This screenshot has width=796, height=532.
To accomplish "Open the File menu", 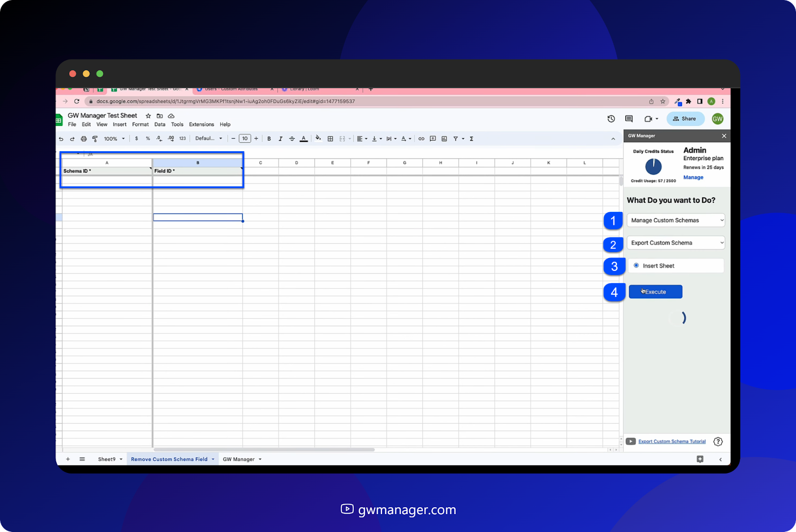I will pyautogui.click(x=72, y=124).
